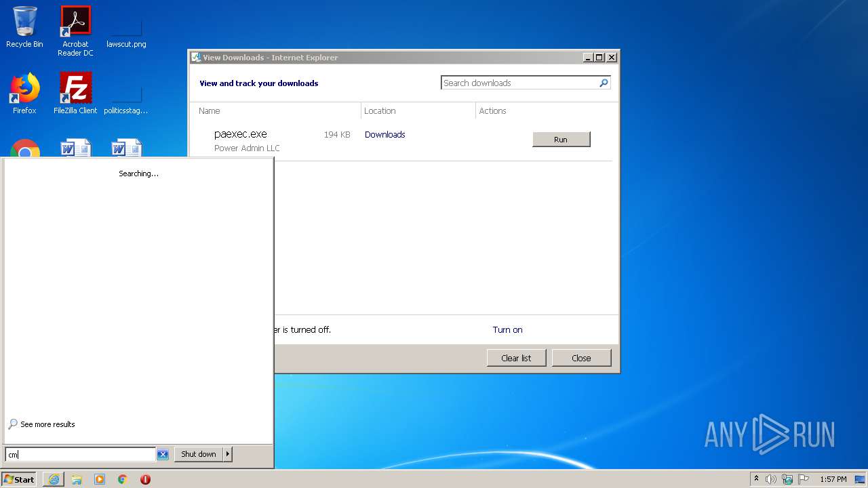Click the red Opera taskbar icon
Screen dimensions: 868x488
145,479
